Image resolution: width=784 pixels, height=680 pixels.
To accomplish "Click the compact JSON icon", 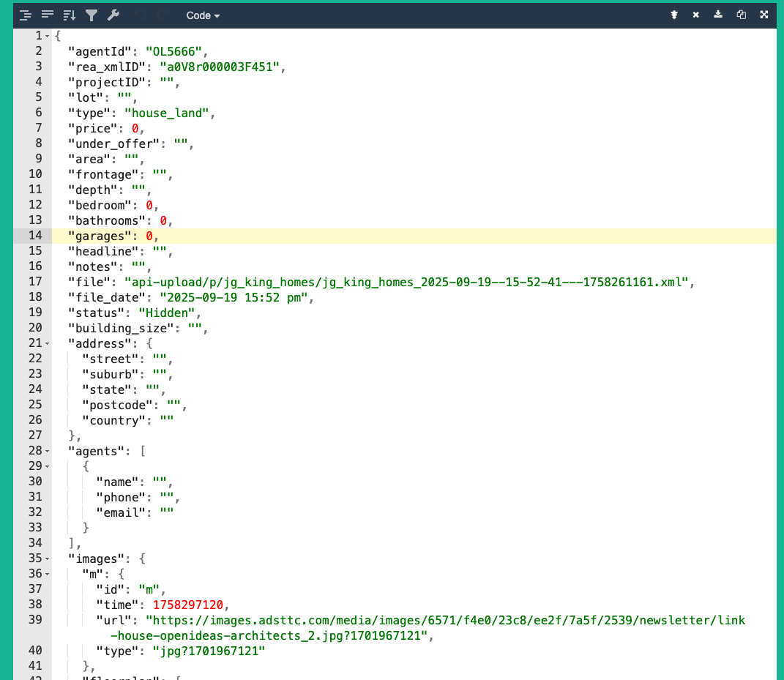I will coord(48,15).
